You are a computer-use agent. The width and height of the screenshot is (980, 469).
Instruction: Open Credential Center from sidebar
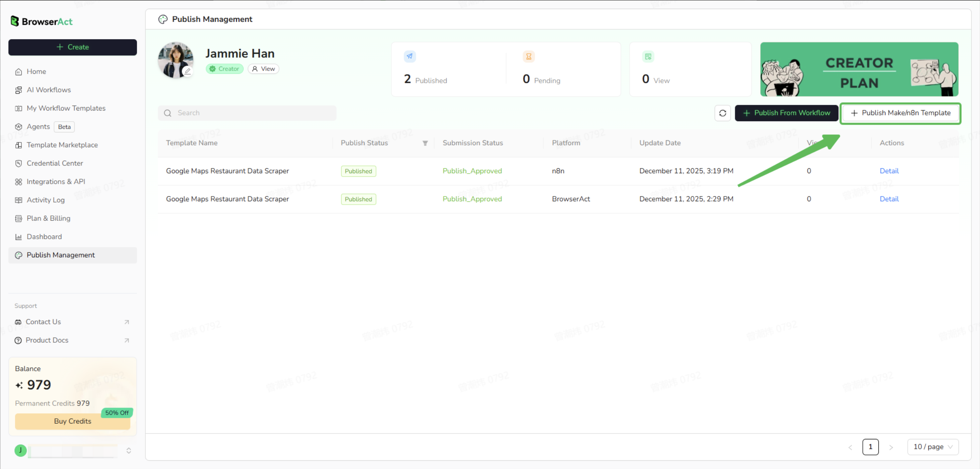click(x=54, y=163)
